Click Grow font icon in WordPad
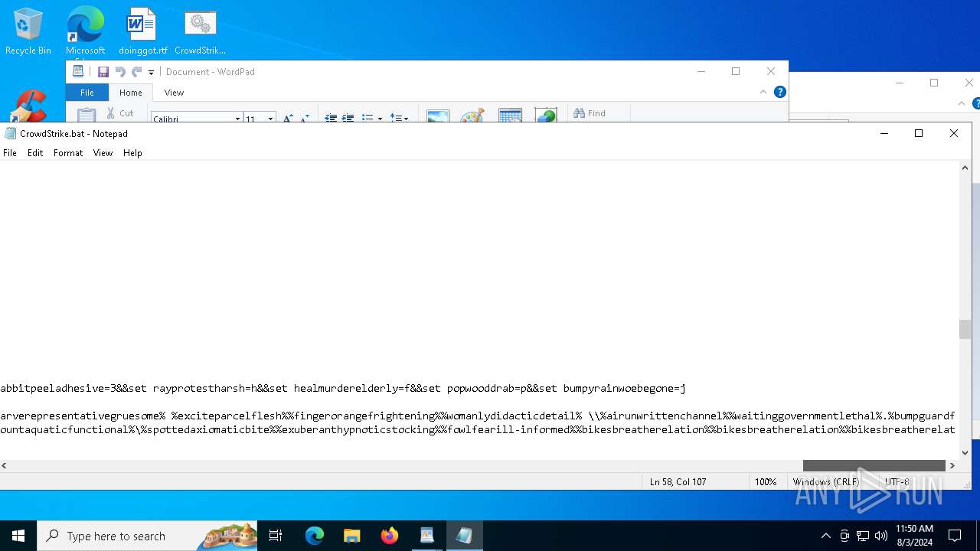 pos(288,118)
